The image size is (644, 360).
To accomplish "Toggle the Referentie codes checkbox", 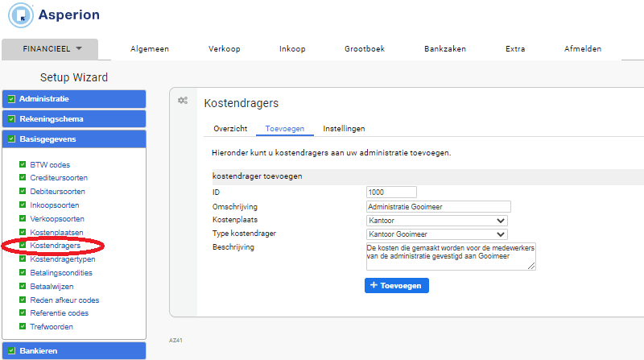I will pyautogui.click(x=23, y=312).
